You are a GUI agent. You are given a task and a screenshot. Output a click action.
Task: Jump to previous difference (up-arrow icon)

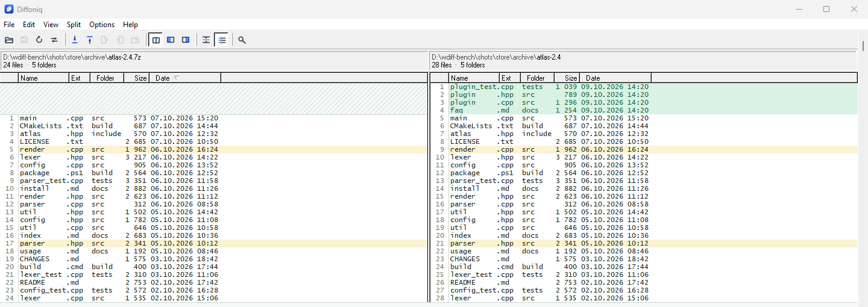coord(90,40)
